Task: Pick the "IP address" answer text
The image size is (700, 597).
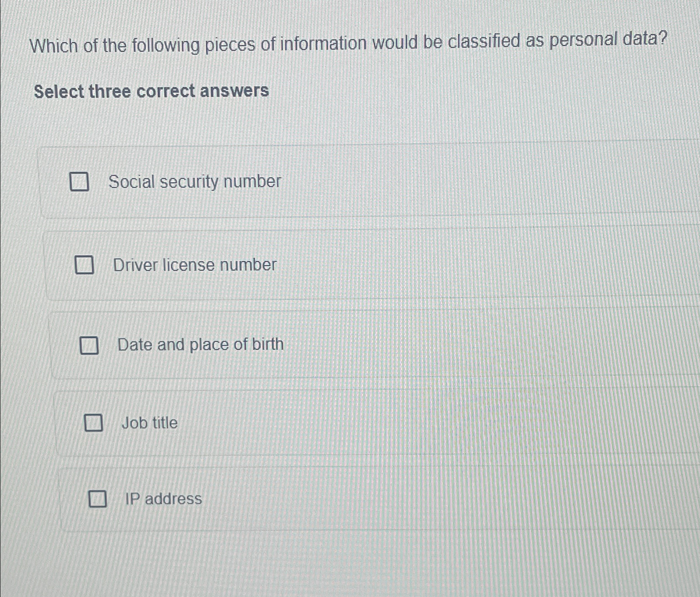Action: [x=163, y=498]
